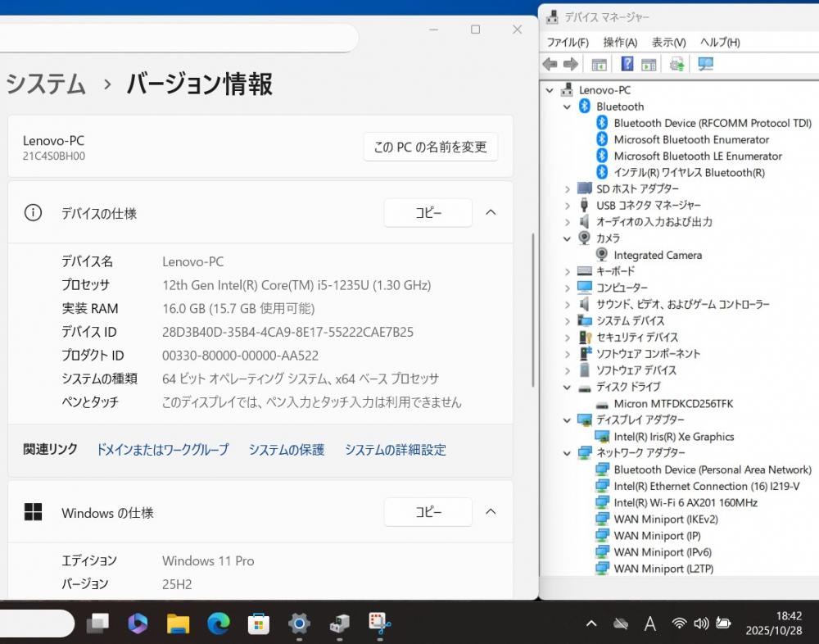This screenshot has width=819, height=644.
Task: Expand the キーボード device category
Action: [567, 271]
